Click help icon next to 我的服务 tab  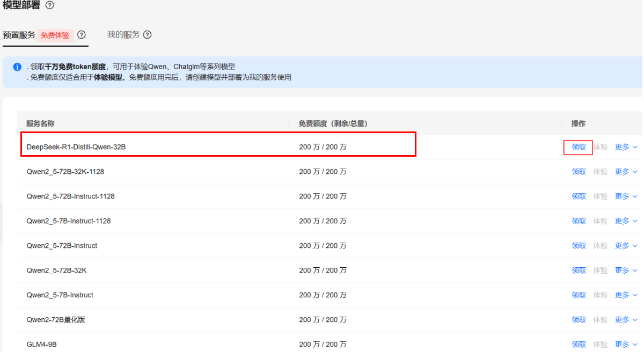coord(147,35)
